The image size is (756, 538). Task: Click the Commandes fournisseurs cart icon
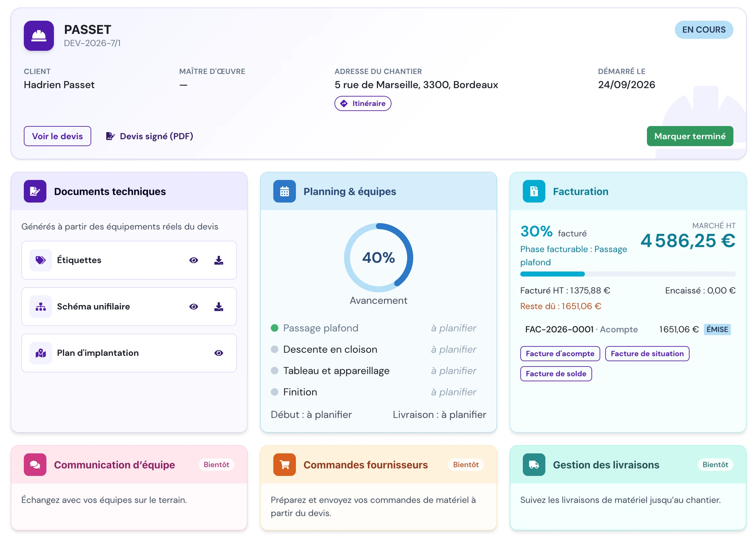pyautogui.click(x=284, y=465)
